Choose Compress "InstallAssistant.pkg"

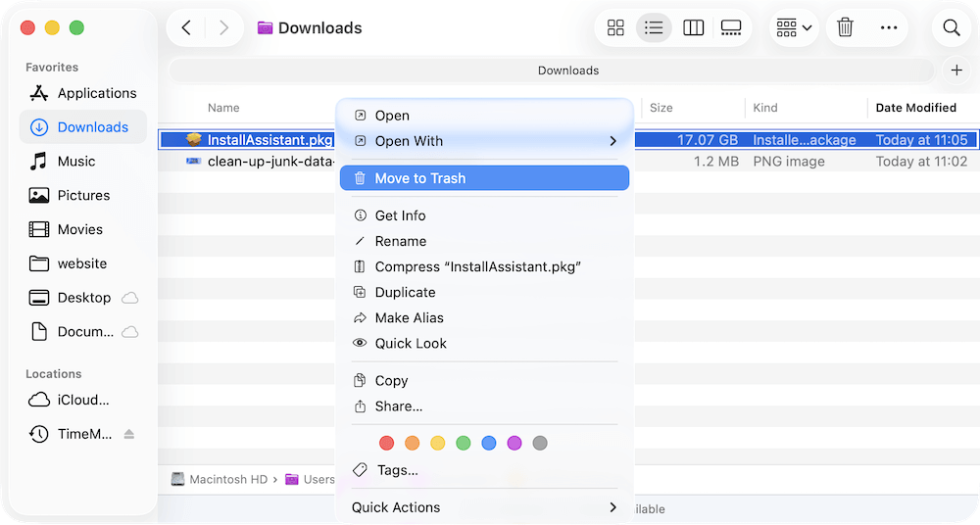[x=484, y=266]
